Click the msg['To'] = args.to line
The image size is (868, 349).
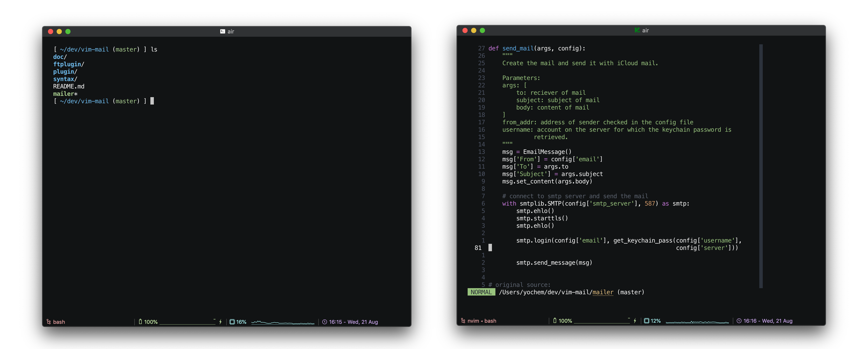pos(535,167)
